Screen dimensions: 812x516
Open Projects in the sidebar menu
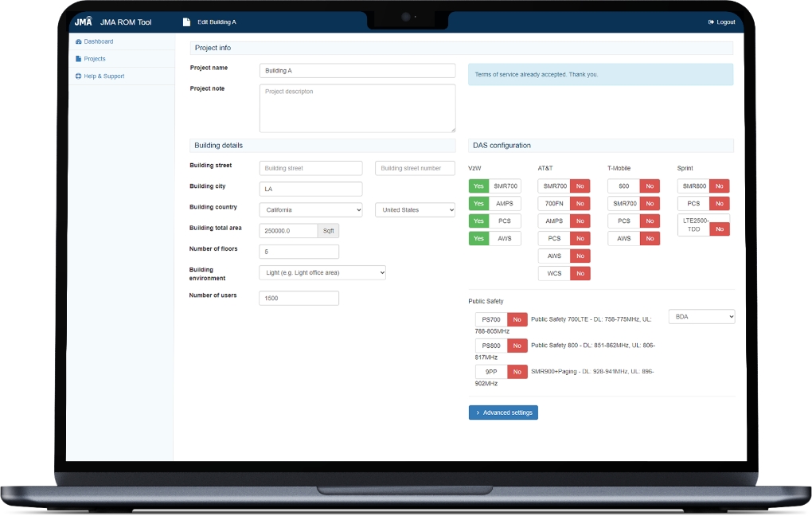tap(95, 59)
